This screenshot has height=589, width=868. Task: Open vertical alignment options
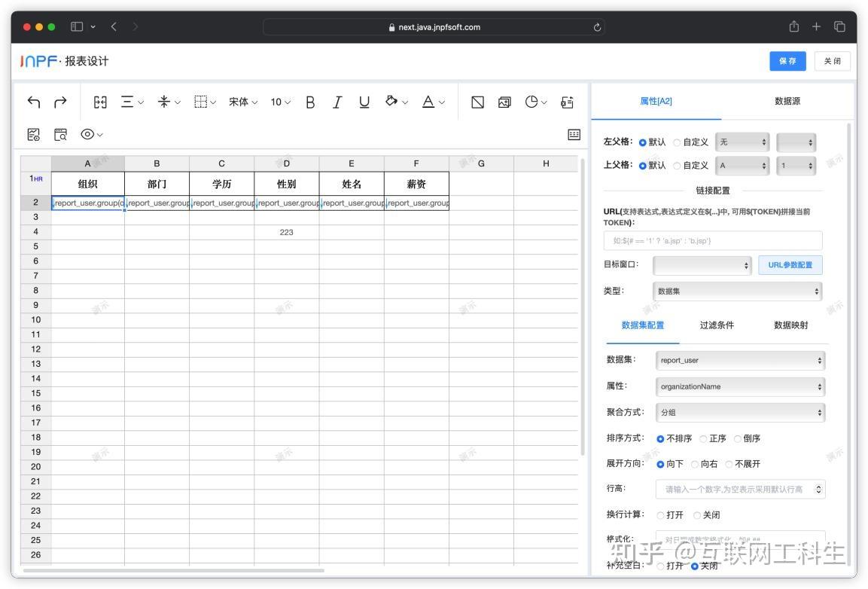point(169,102)
